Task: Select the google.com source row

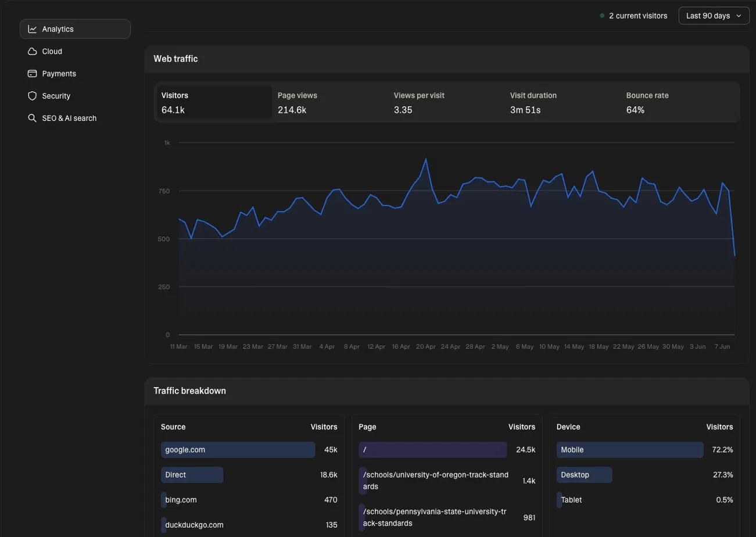Action: [249, 450]
